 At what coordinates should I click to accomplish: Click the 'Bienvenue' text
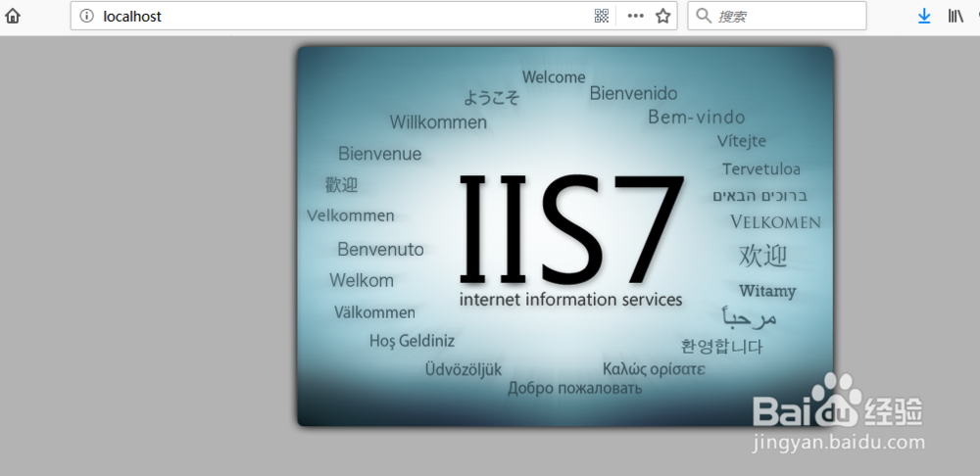tap(380, 154)
